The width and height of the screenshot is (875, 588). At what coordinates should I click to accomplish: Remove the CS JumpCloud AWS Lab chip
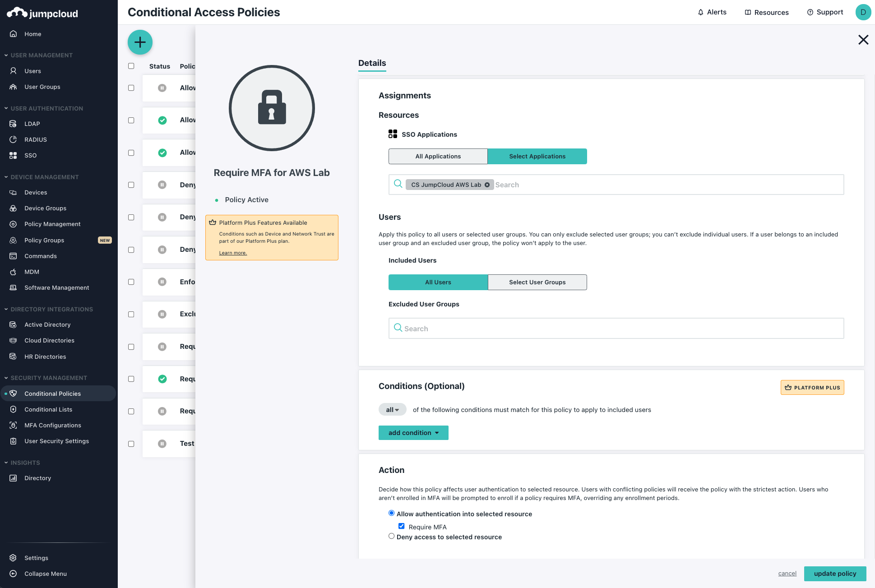coord(487,185)
